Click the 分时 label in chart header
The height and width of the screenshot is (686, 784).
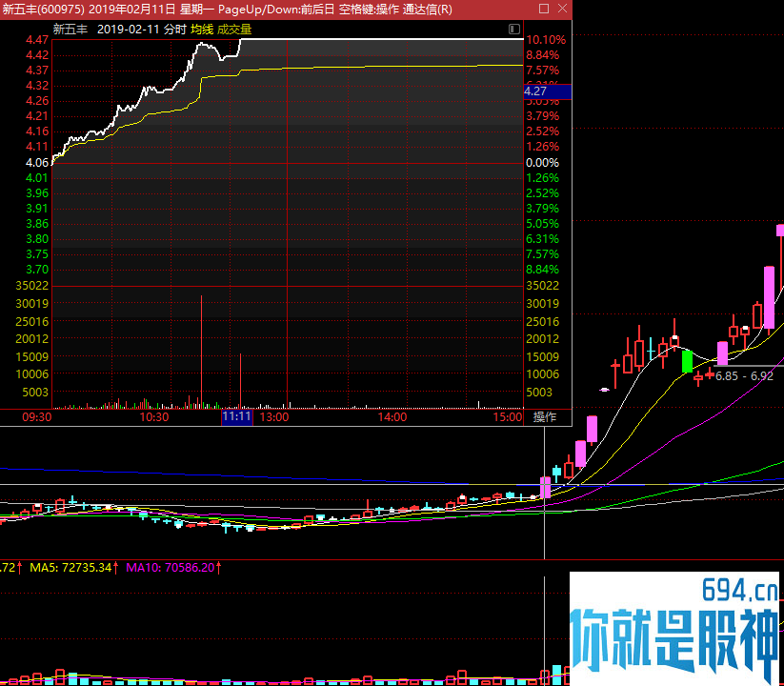[x=175, y=30]
